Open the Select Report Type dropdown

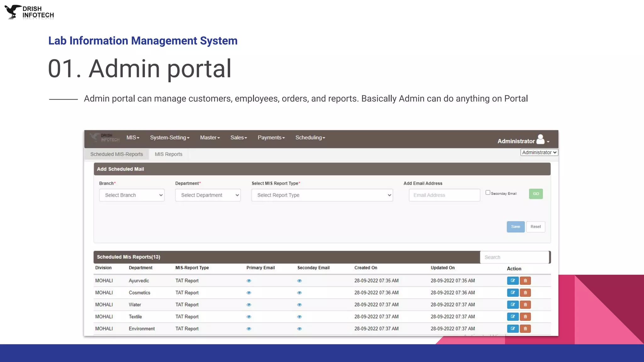(322, 195)
